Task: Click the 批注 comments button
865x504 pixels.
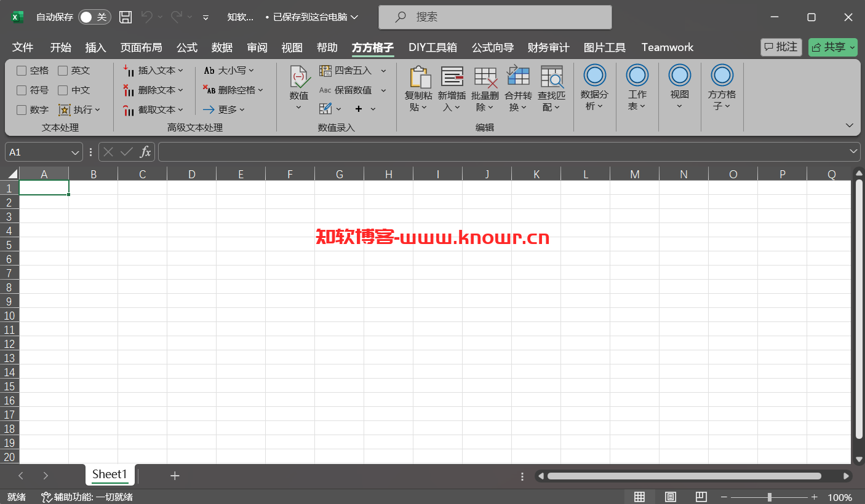Action: [781, 47]
